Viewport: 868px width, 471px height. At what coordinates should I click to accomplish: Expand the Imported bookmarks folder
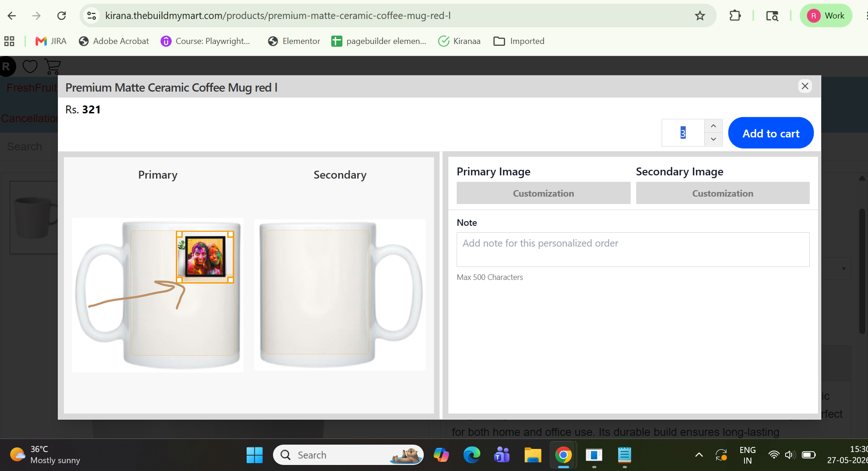point(519,41)
